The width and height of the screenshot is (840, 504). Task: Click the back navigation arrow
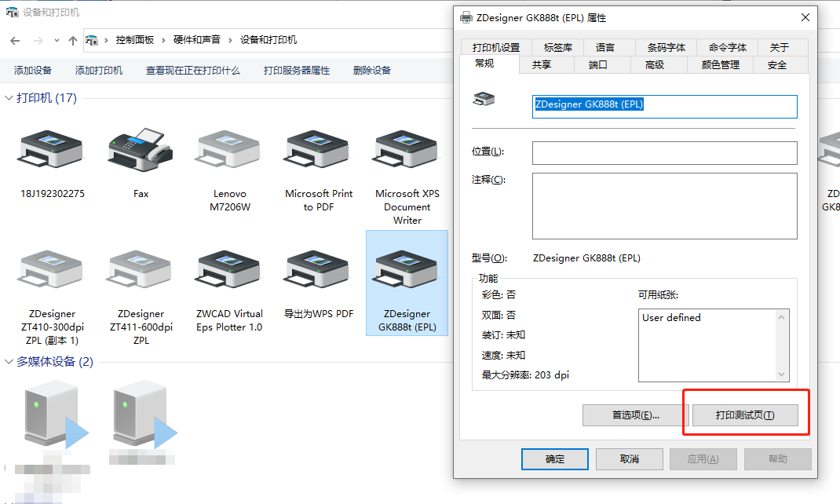(15, 40)
